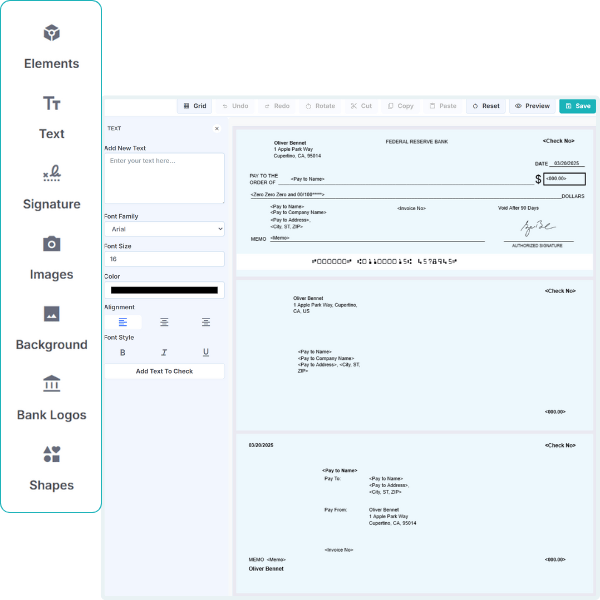Screen dimensions: 600x600
Task: Click the Reset toolbar button
Action: click(486, 106)
